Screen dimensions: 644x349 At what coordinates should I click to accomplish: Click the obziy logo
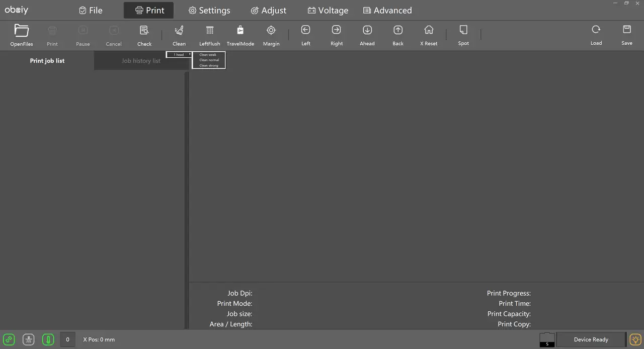[17, 10]
